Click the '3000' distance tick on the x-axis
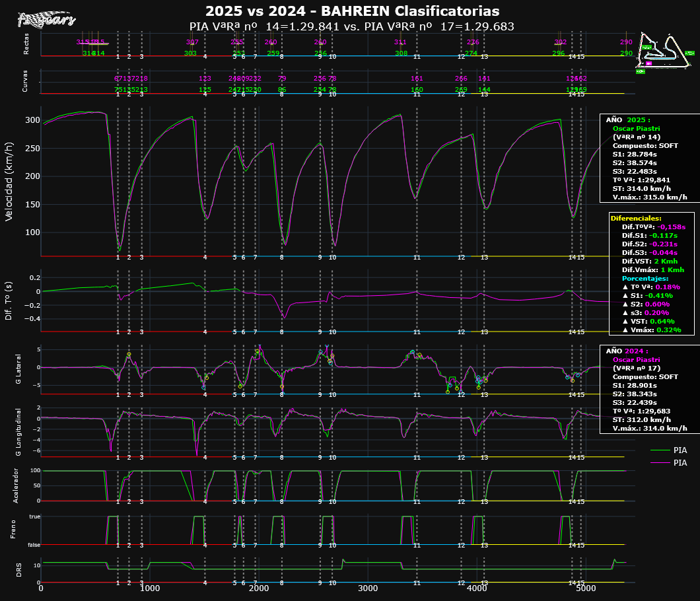 coord(368,588)
